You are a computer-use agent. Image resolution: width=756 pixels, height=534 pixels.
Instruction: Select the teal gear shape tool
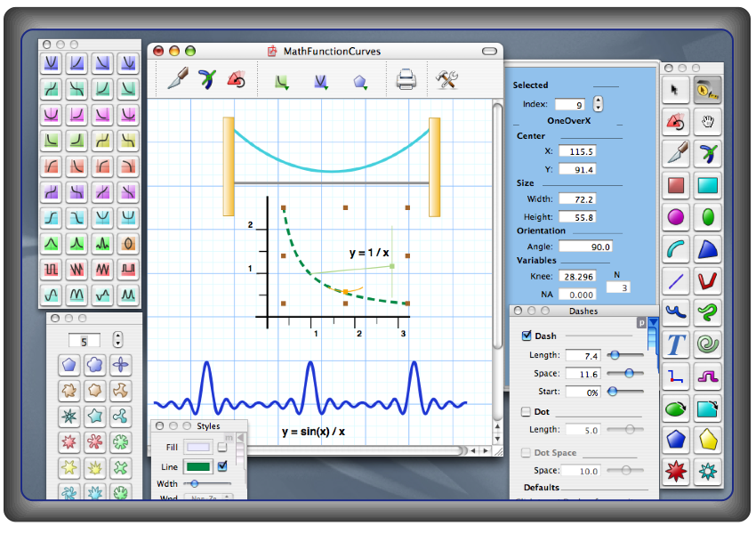pos(707,472)
